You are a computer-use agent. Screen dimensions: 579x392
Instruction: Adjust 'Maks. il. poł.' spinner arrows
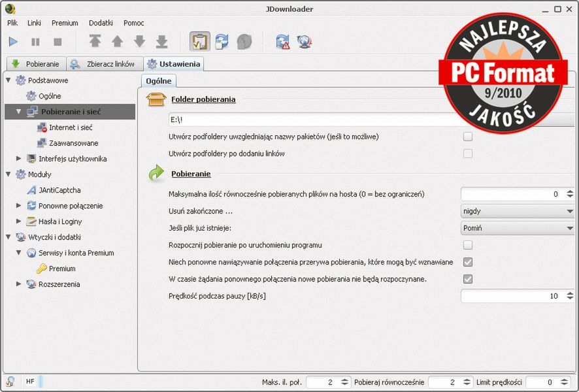344,382
